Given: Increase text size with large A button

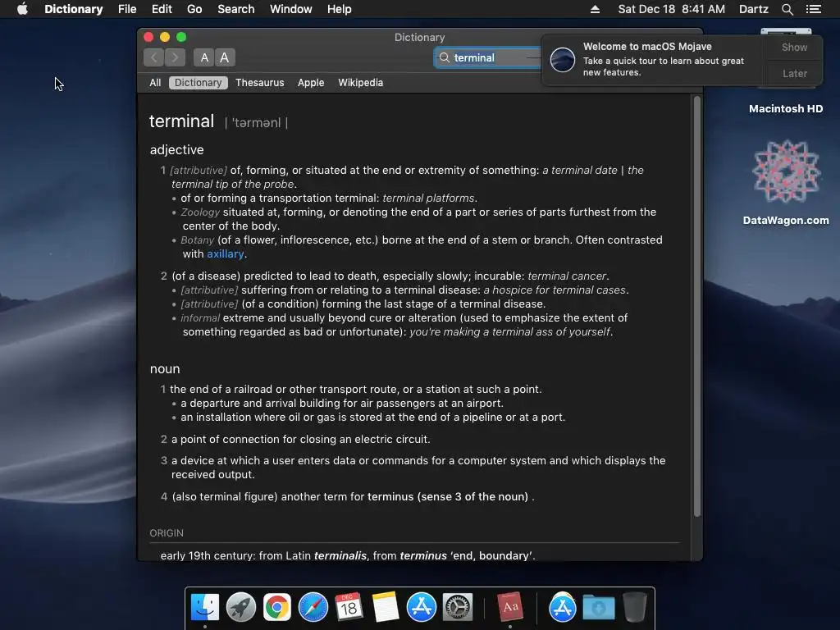Looking at the screenshot, I should point(225,57).
